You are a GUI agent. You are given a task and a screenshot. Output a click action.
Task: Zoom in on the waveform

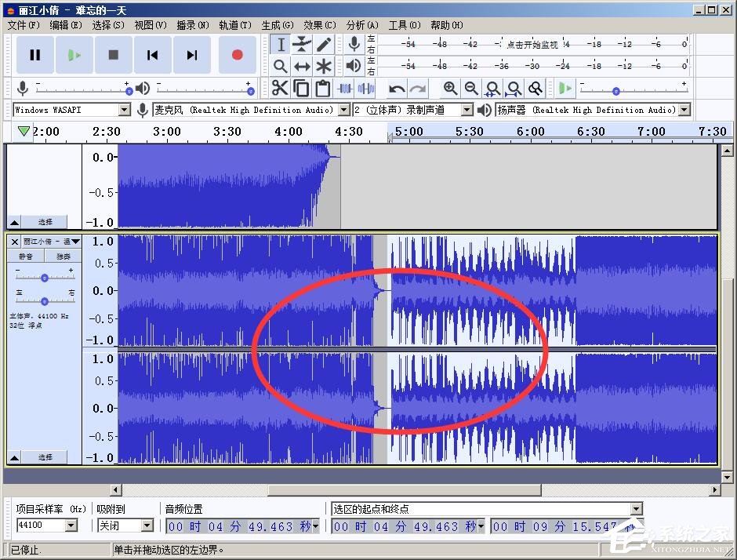click(448, 88)
